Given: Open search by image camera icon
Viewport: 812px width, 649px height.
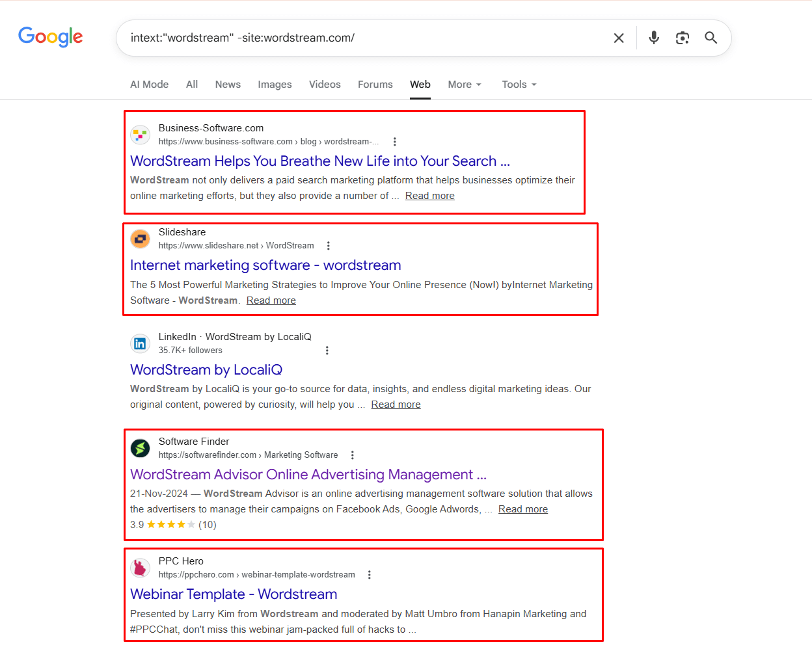Looking at the screenshot, I should pyautogui.click(x=683, y=38).
